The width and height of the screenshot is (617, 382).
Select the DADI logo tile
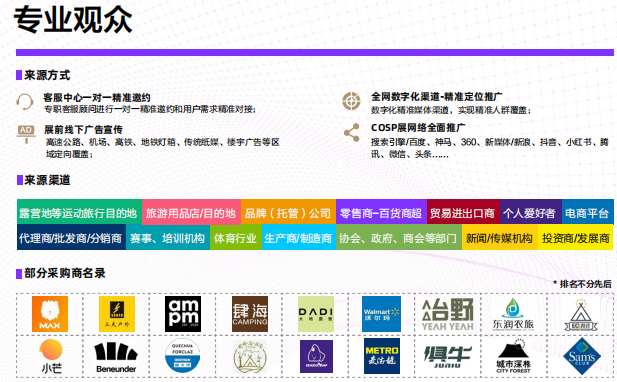[x=316, y=314]
